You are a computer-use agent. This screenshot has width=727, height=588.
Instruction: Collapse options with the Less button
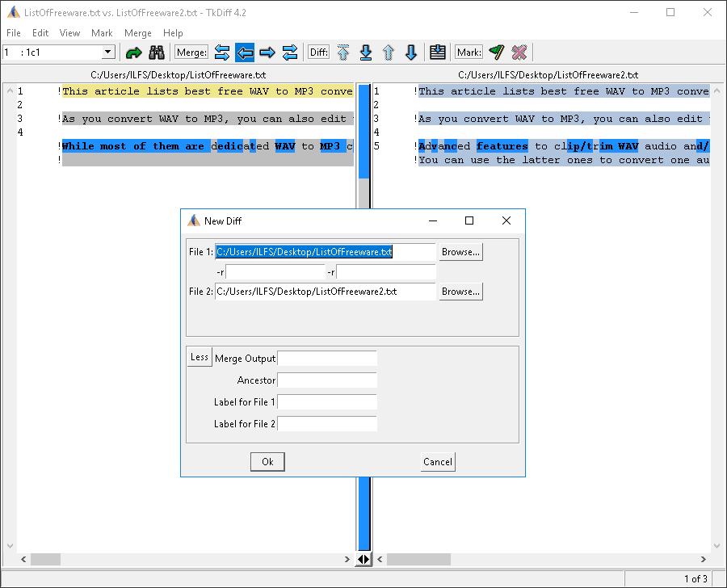(x=200, y=357)
